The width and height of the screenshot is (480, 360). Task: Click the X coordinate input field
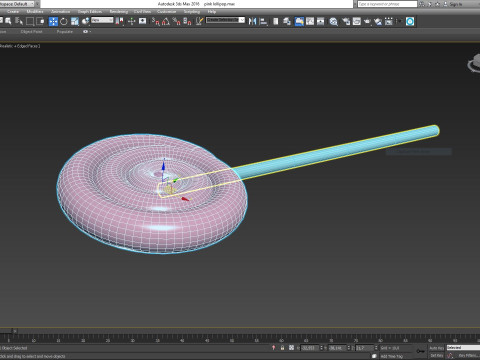point(310,348)
